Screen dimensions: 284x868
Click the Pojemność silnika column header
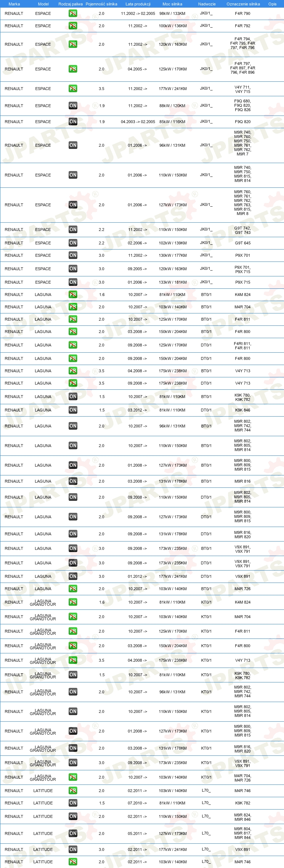[101, 4]
